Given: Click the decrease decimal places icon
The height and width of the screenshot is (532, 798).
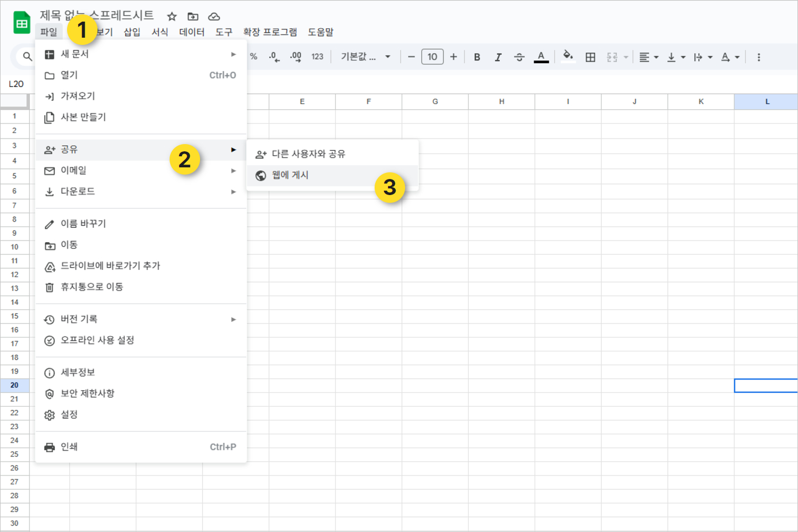Looking at the screenshot, I should click(274, 57).
